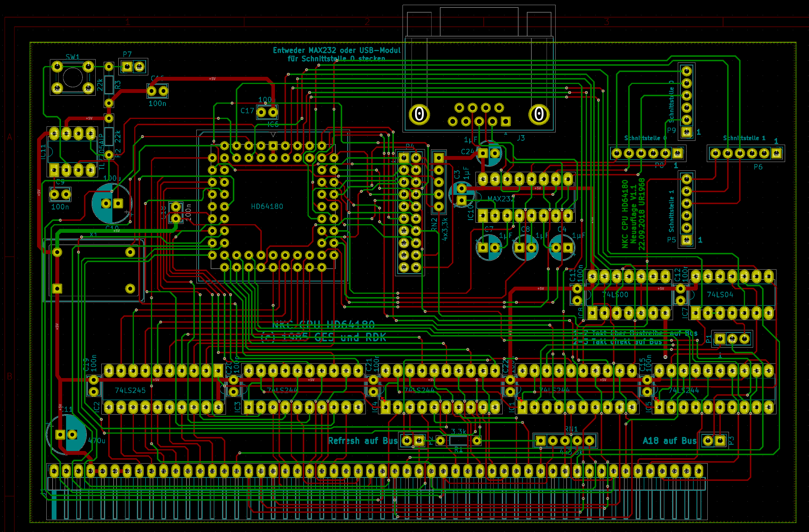Select resistor R1 3.3k
This screenshot has width=809, height=532.
pos(458,441)
